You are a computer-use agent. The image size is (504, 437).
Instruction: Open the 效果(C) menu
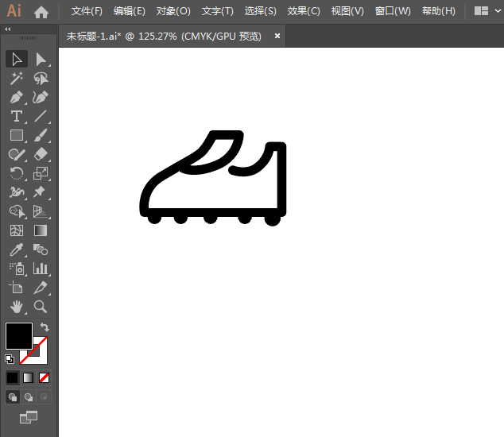tap(304, 11)
